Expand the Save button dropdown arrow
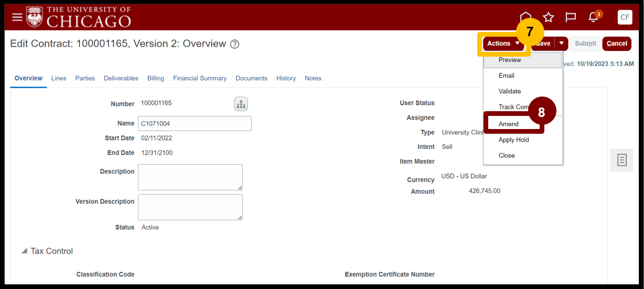This screenshot has height=289, width=644. (561, 44)
